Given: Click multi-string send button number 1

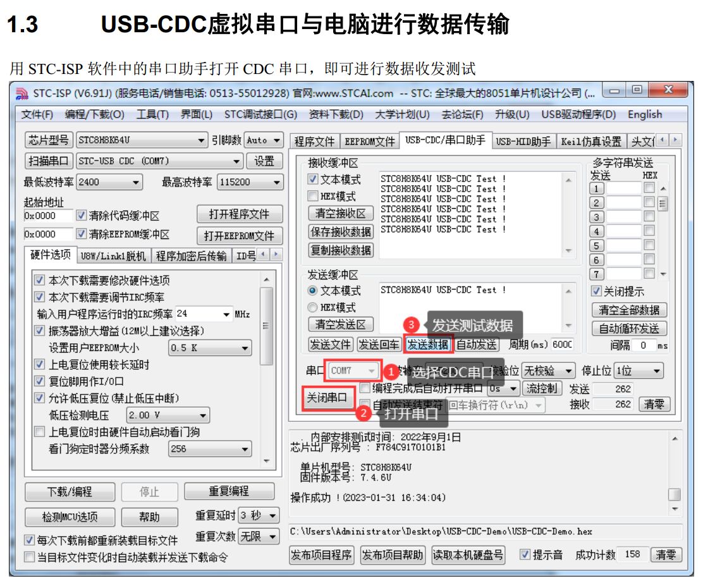Looking at the screenshot, I should [596, 189].
